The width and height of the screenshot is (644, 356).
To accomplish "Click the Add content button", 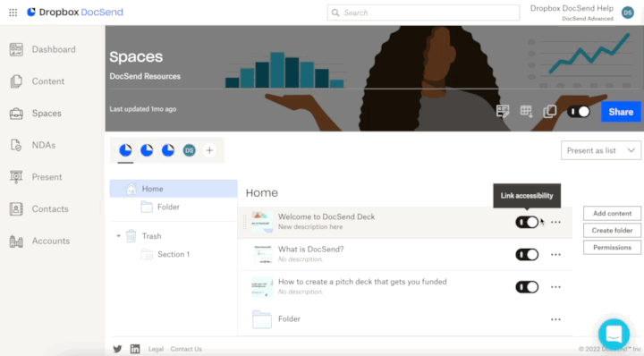I will pos(612,214).
